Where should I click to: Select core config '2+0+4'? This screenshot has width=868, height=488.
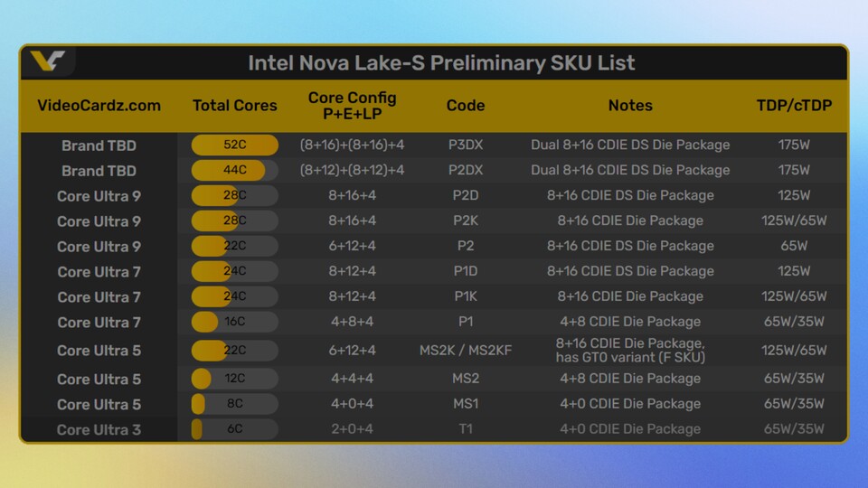[352, 428]
